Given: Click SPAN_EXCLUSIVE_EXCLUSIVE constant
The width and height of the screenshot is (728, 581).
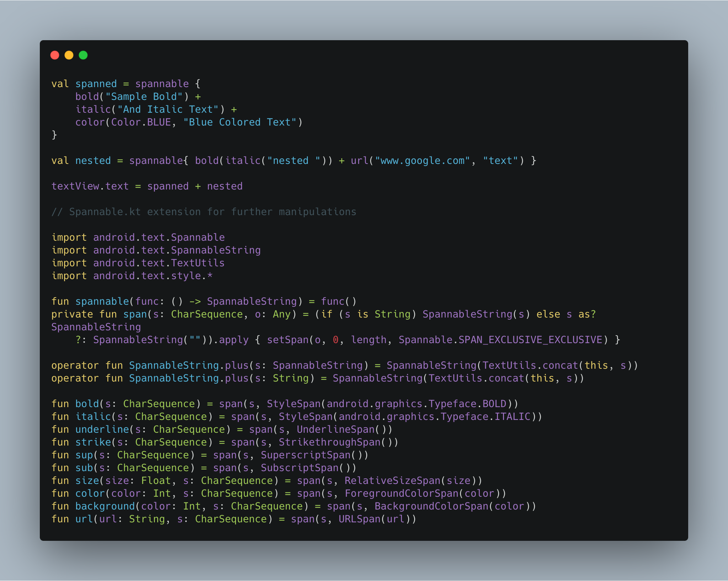Looking at the screenshot, I should point(530,340).
